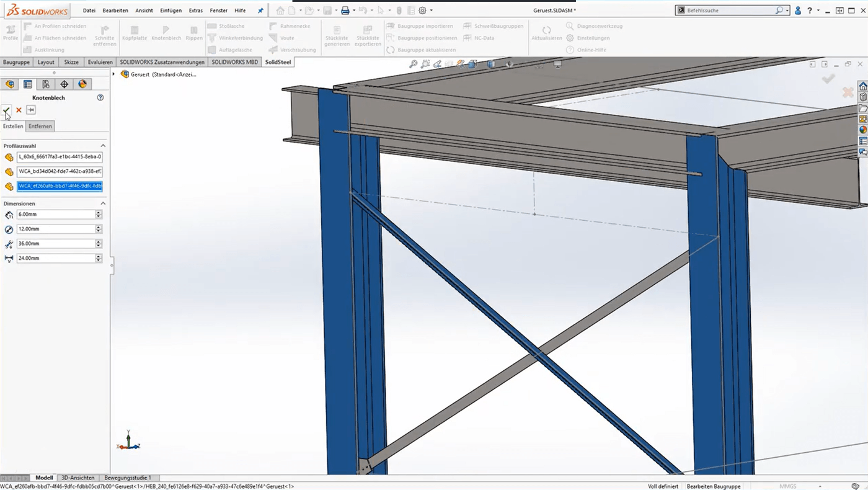868x490 pixels.
Task: Confirm Knotenblech with the green checkmark
Action: (6, 110)
